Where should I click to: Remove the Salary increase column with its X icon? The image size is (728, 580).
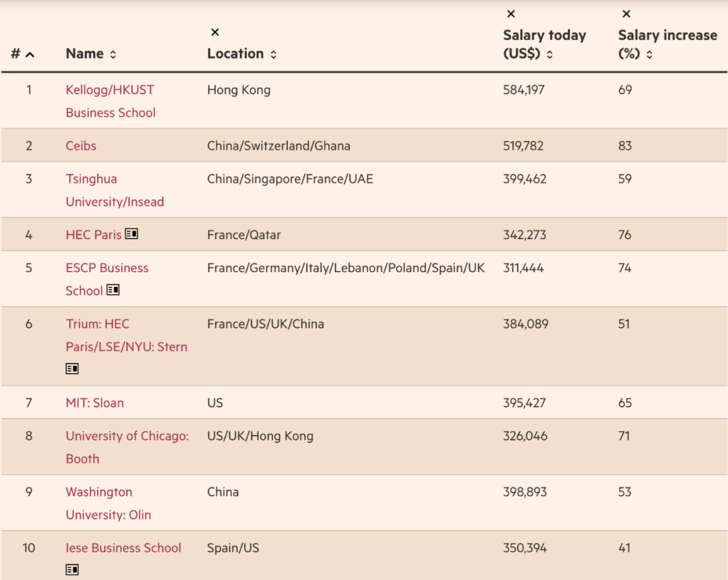pyautogui.click(x=626, y=14)
